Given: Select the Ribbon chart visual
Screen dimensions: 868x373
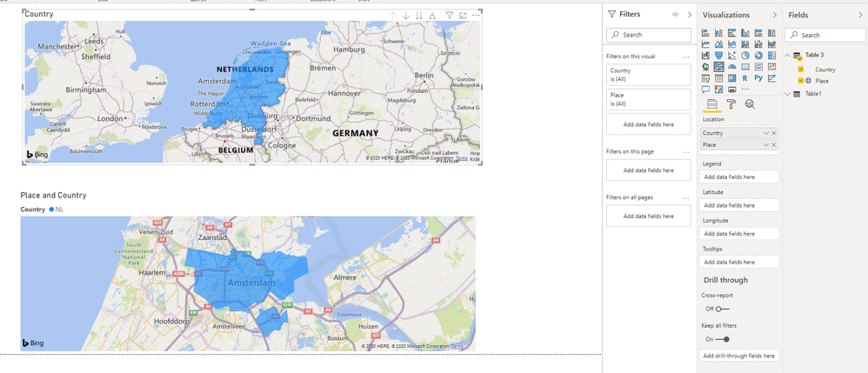Looking at the screenshot, I should pyautogui.click(x=771, y=43).
